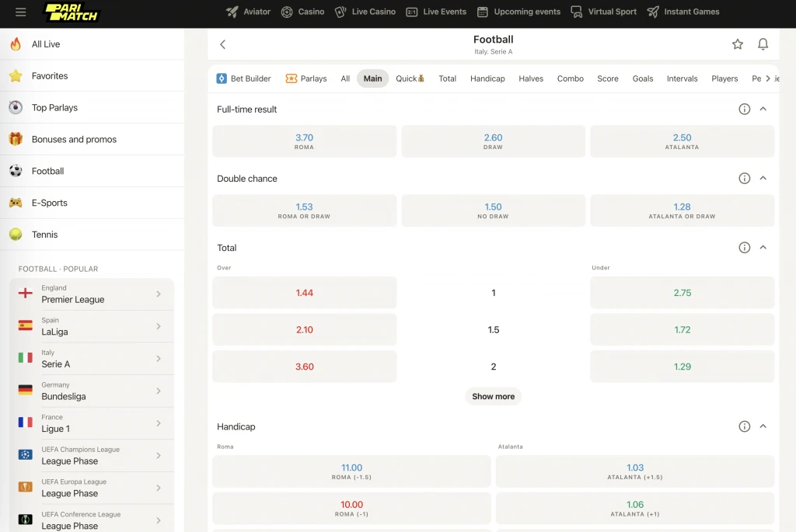Viewport: 796px width, 532px height.
Task: Open England Premier League in sidebar
Action: click(92, 294)
